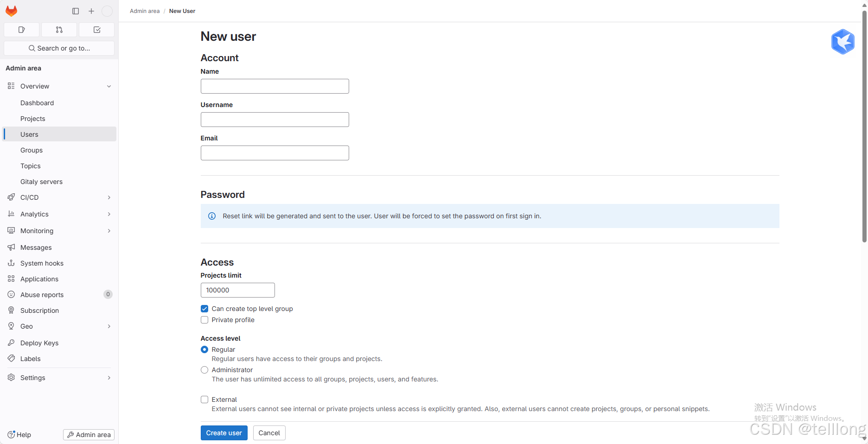Open Gitaly servers in the sidebar
This screenshot has width=868, height=444.
[59, 182]
